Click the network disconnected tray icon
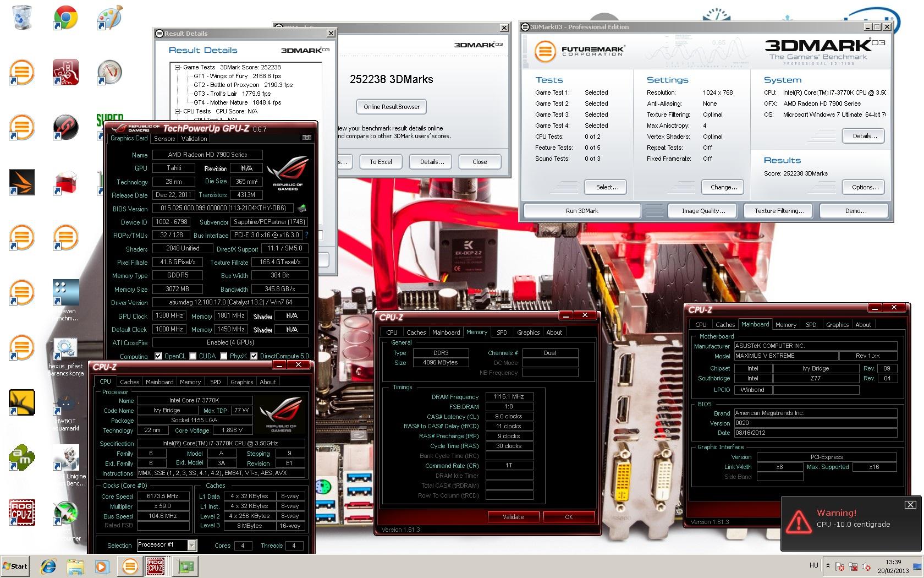Viewport: 924px width, 578px height. tap(853, 566)
